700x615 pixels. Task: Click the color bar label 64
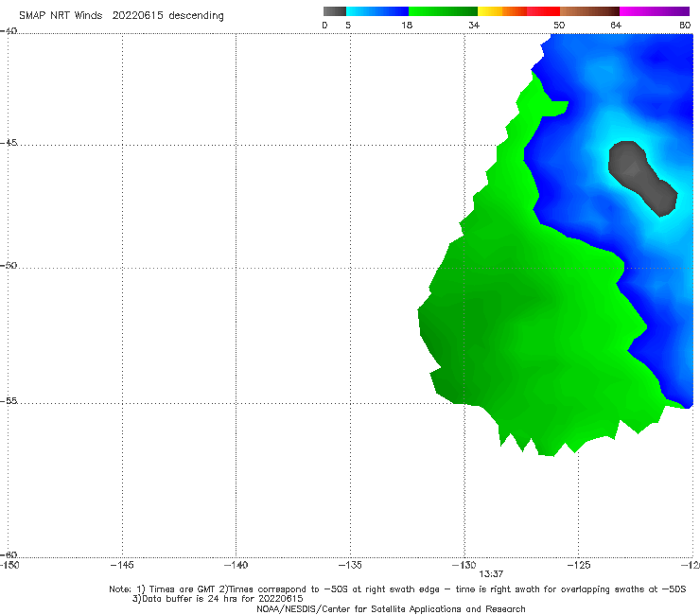616,26
